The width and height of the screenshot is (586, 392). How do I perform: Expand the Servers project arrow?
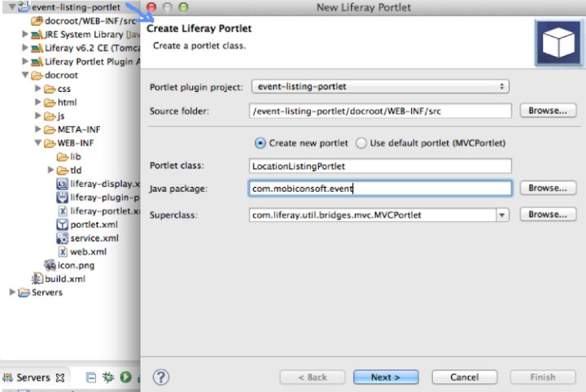12,292
